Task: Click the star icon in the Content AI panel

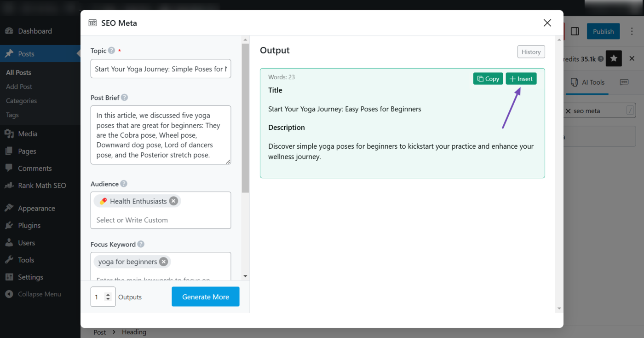Action: 614,58
